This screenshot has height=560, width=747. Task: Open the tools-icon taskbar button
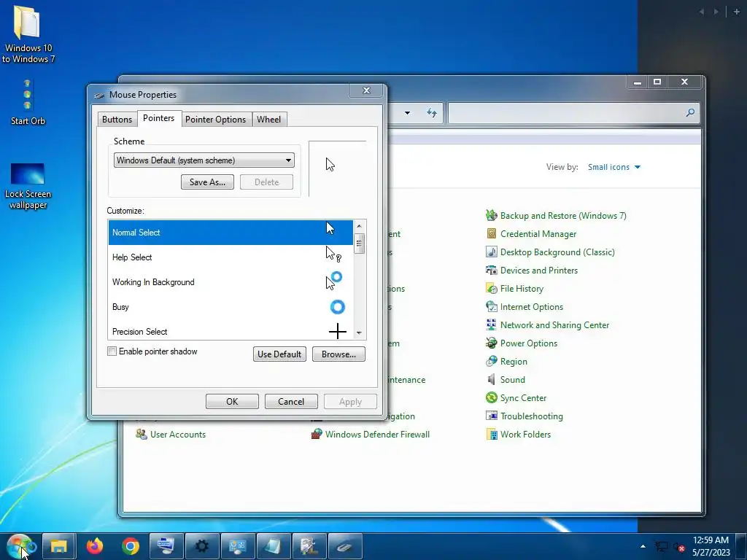[x=309, y=545]
